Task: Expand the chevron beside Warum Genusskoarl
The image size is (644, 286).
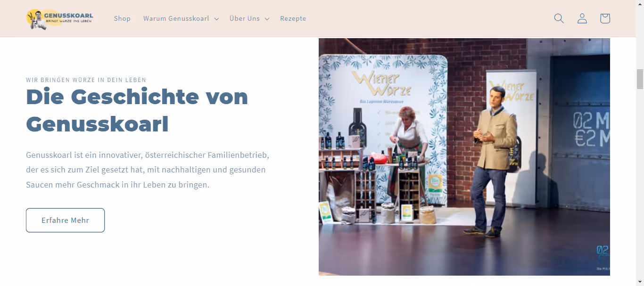Action: point(216,19)
